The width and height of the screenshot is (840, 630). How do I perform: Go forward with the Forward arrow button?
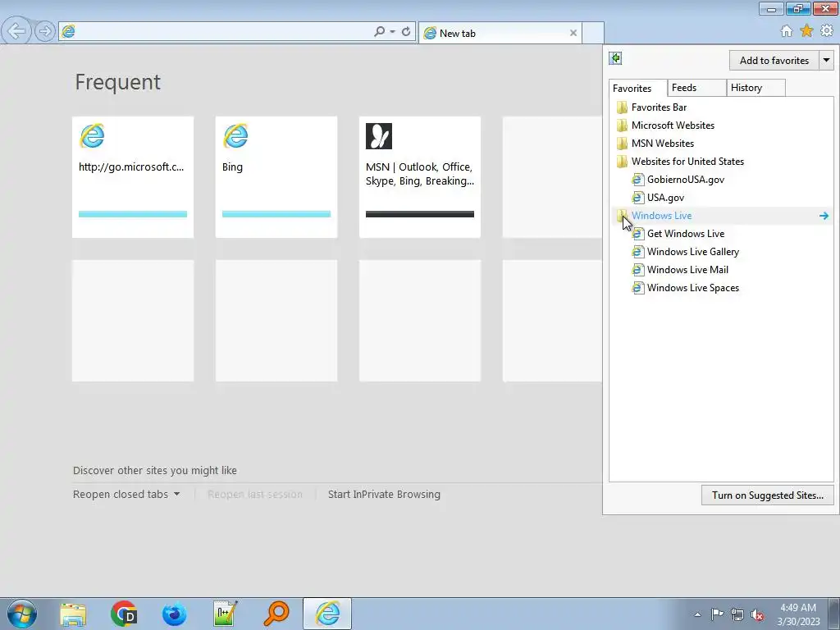click(45, 32)
